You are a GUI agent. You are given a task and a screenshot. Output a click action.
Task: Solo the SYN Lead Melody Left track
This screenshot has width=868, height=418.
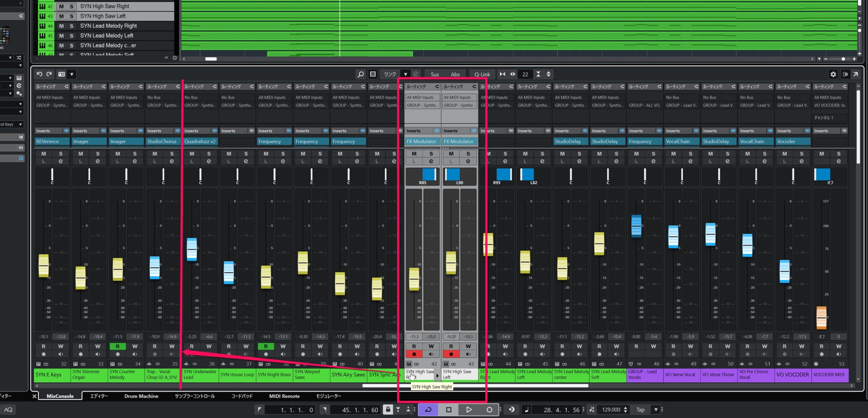(72, 36)
